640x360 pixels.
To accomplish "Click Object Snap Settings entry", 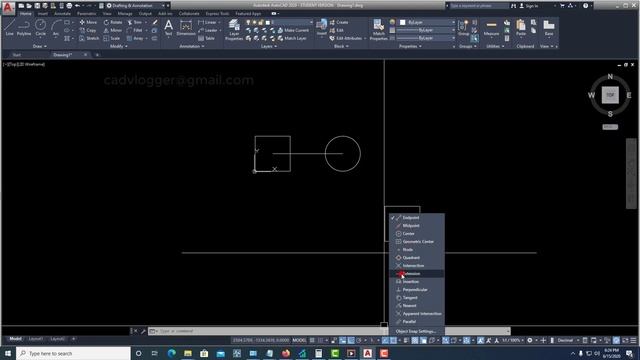I will pos(416,331).
